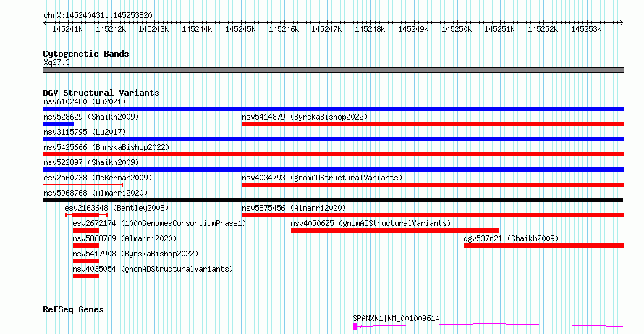Click the 145242k ruler label
This screenshot has width=644, height=334.
pos(111,29)
